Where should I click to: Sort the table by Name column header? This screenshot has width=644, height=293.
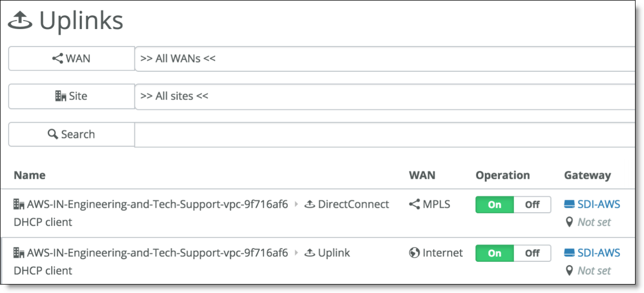tap(30, 175)
